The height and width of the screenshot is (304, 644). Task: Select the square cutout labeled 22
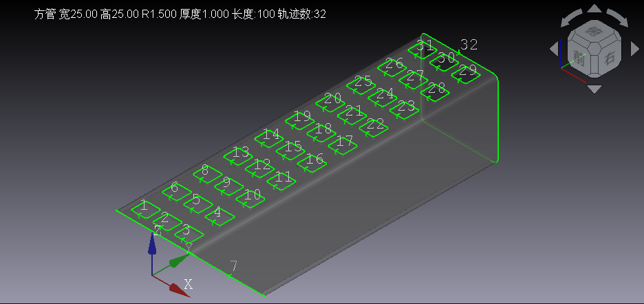tap(374, 127)
